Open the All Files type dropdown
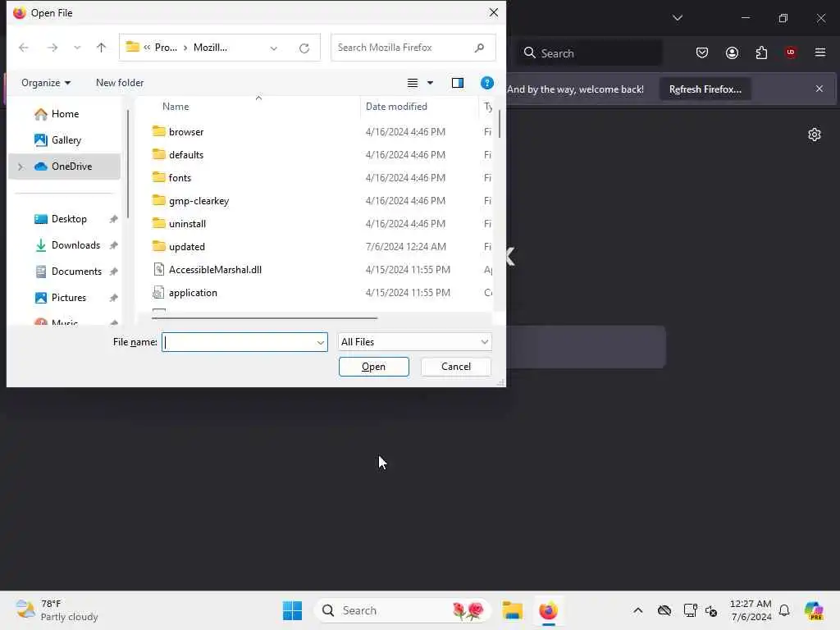The width and height of the screenshot is (840, 630). click(x=414, y=342)
